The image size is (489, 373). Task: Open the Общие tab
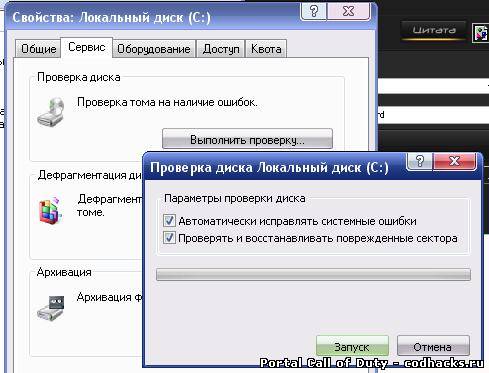39,49
